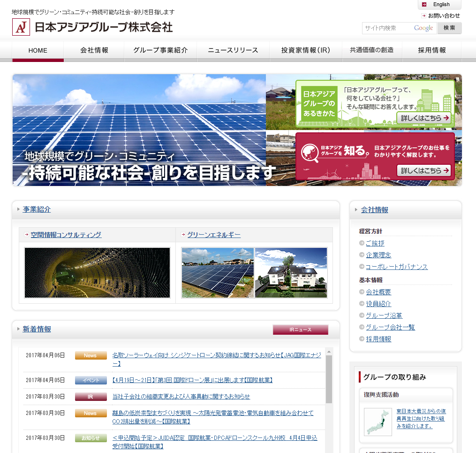
Task: Click the 2017年04月06日 date text
Action: (x=45, y=355)
